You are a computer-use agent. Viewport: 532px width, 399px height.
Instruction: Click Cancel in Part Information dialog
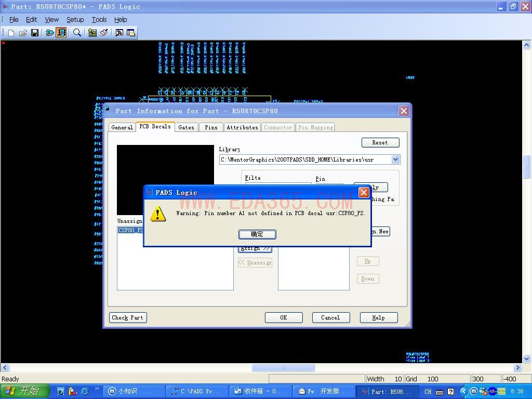coord(331,317)
